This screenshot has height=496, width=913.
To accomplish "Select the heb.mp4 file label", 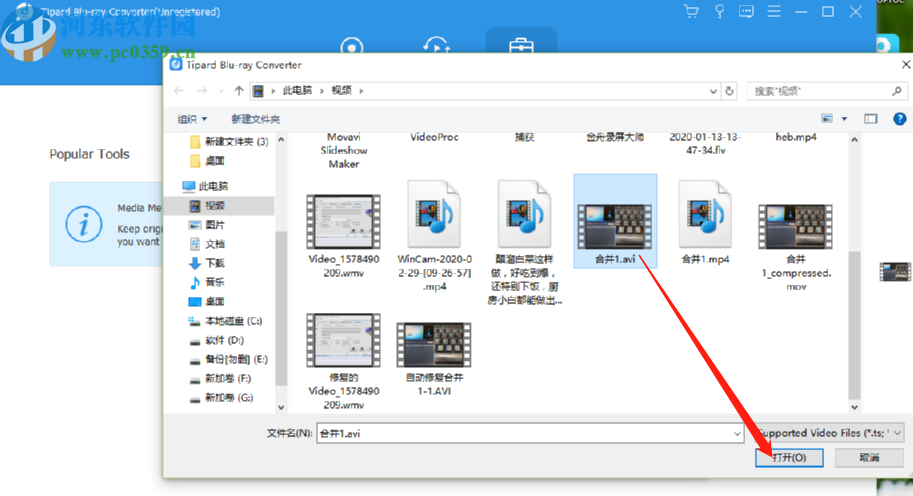I will [x=795, y=137].
